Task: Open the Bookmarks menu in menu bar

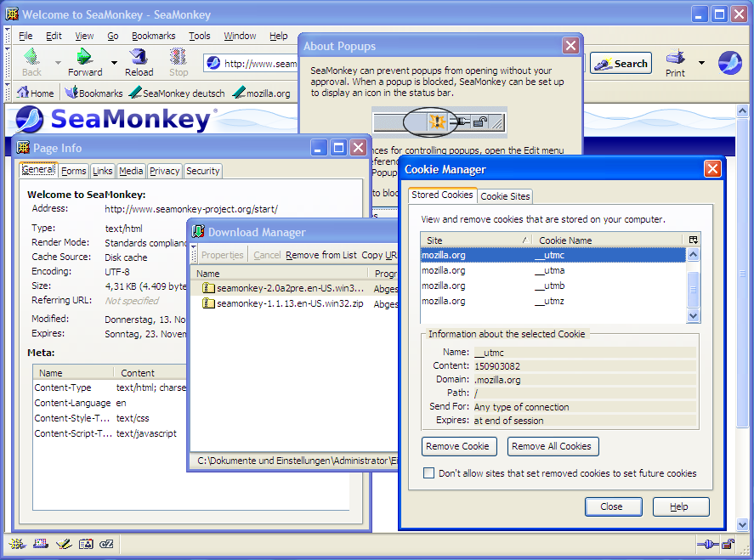Action: pyautogui.click(x=153, y=37)
